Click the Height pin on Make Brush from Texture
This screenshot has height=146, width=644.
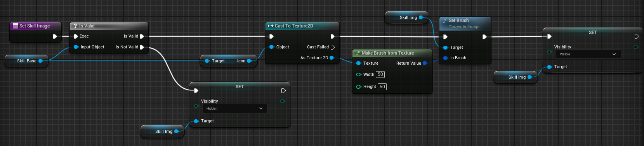pos(358,87)
